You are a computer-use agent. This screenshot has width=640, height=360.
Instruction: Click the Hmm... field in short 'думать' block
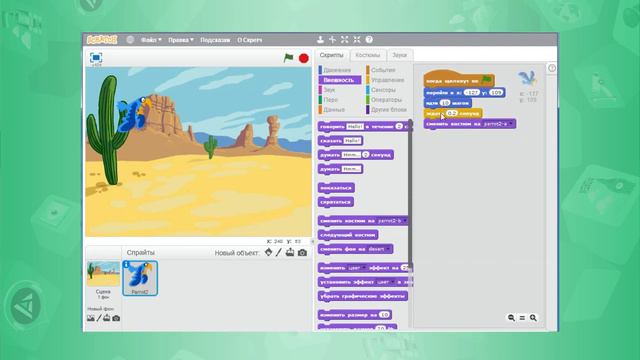point(351,169)
